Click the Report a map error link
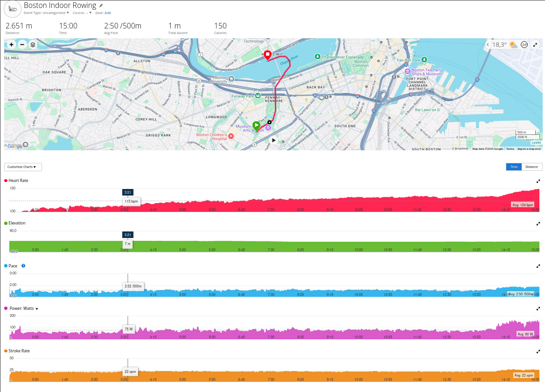The image size is (545, 392). point(529,149)
